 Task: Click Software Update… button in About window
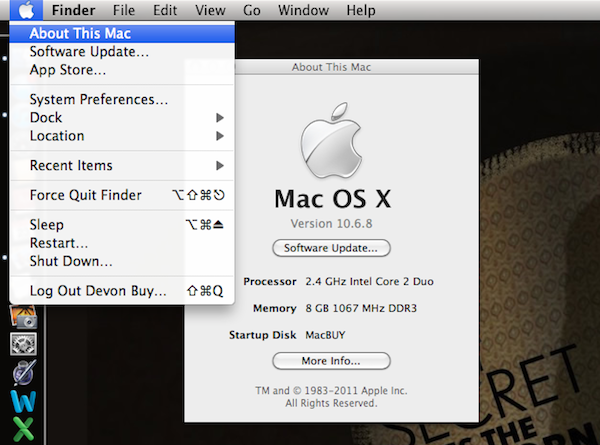tap(331, 248)
